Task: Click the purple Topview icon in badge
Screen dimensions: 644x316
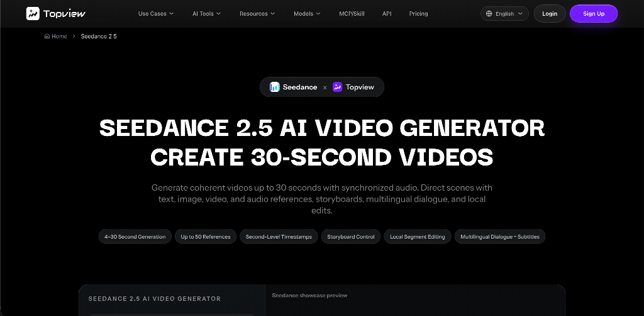Action: click(337, 87)
